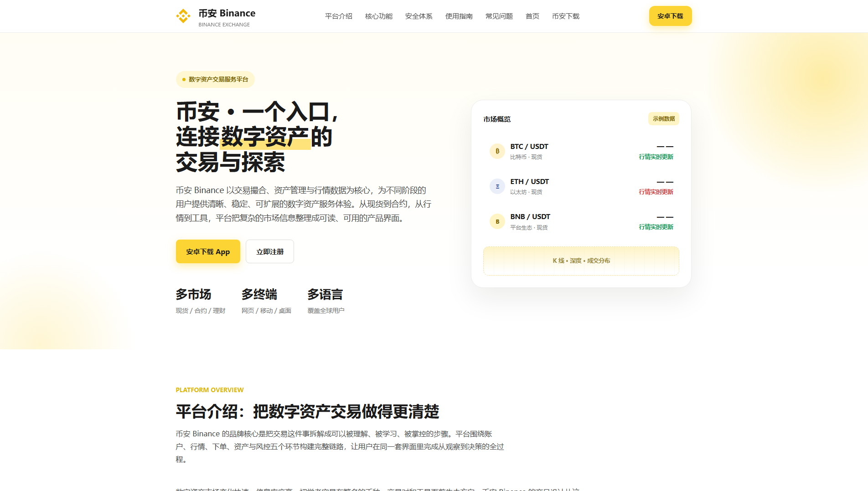868x491 pixels.
Task: Click the BINANCE EXCHANGE subtitle
Action: pos(224,25)
